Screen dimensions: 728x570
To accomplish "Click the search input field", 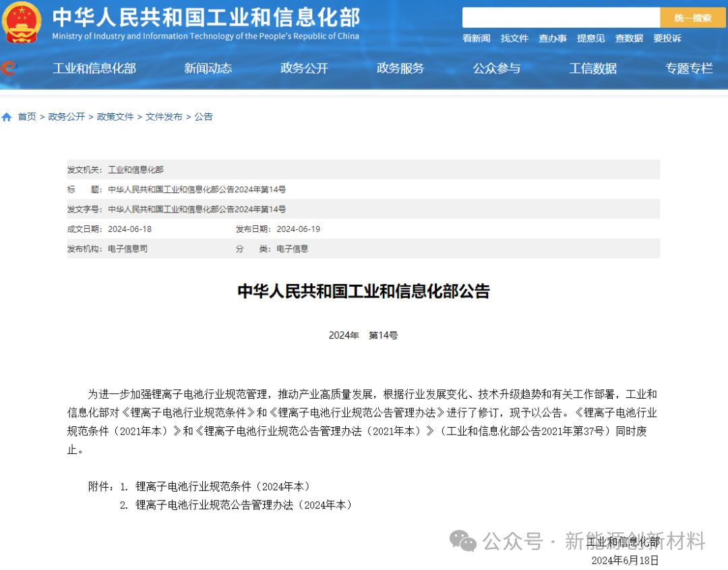I will pos(561,18).
